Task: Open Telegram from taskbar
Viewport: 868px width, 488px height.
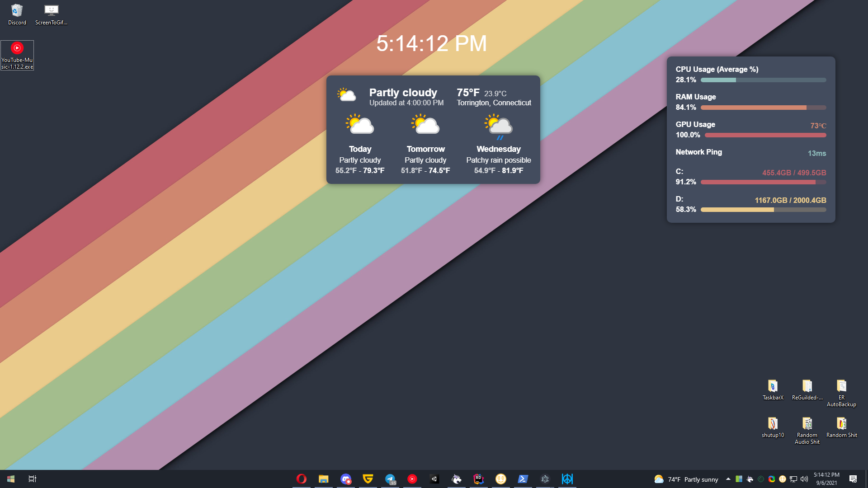Action: (390, 479)
